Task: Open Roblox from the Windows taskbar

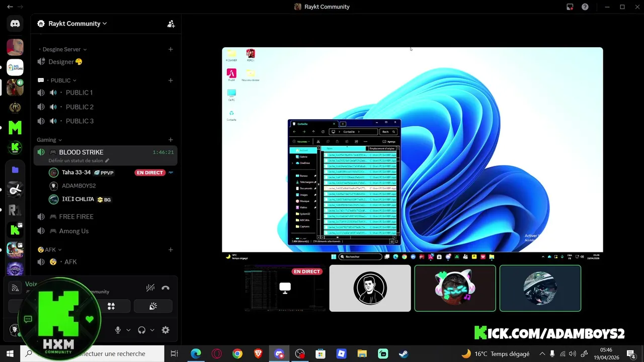Action: (341, 353)
